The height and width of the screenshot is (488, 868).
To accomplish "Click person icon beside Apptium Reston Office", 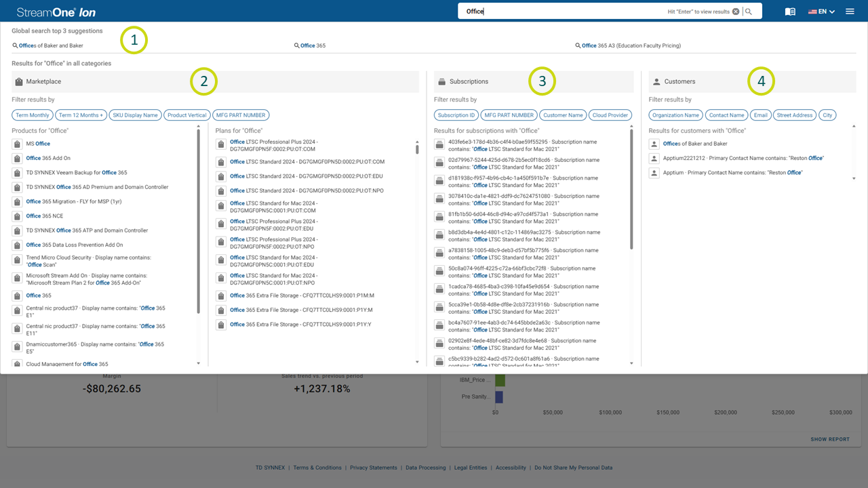I will [x=654, y=173].
